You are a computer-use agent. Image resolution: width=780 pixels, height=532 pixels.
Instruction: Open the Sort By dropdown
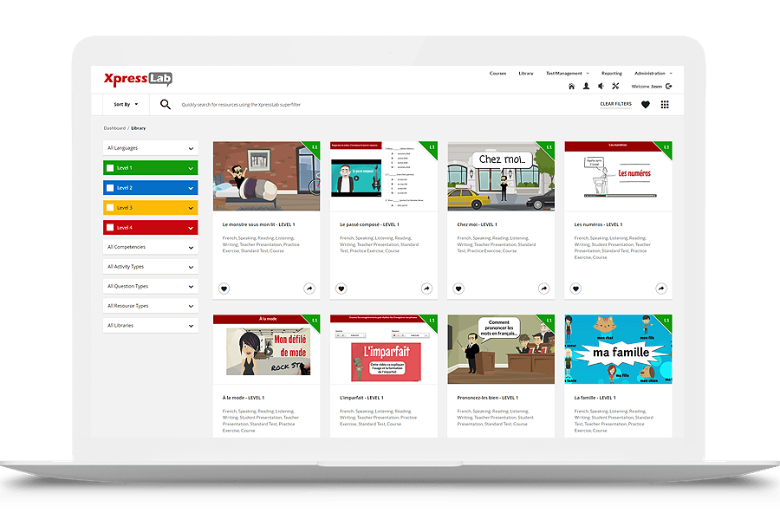pyautogui.click(x=126, y=105)
